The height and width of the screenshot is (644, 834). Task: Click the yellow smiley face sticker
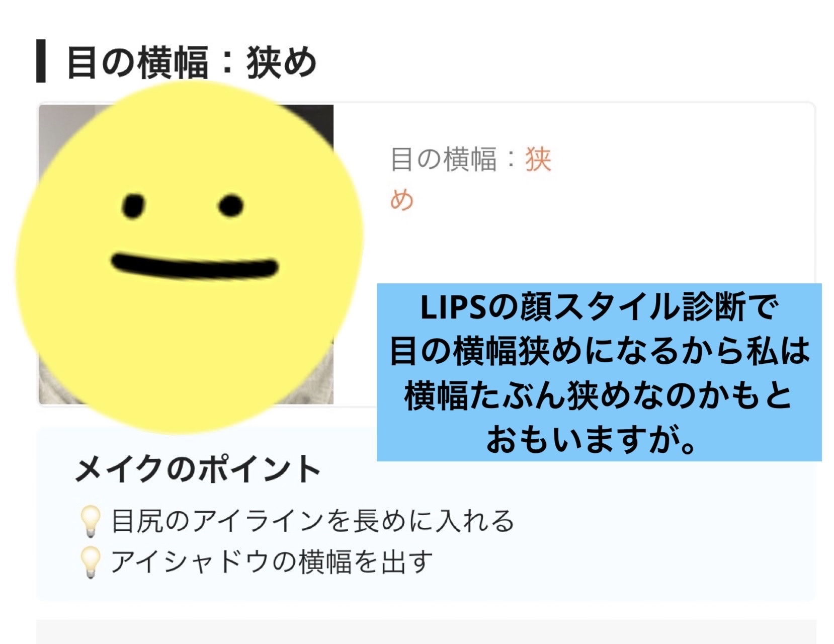pos(190,258)
